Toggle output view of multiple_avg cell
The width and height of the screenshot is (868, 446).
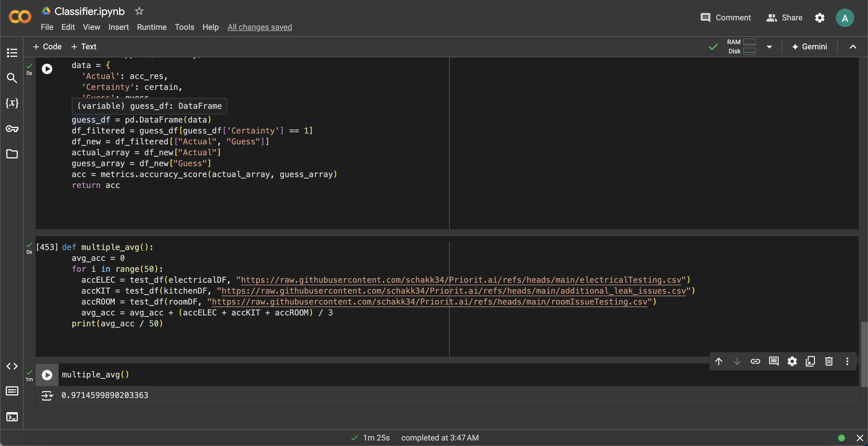(x=47, y=395)
